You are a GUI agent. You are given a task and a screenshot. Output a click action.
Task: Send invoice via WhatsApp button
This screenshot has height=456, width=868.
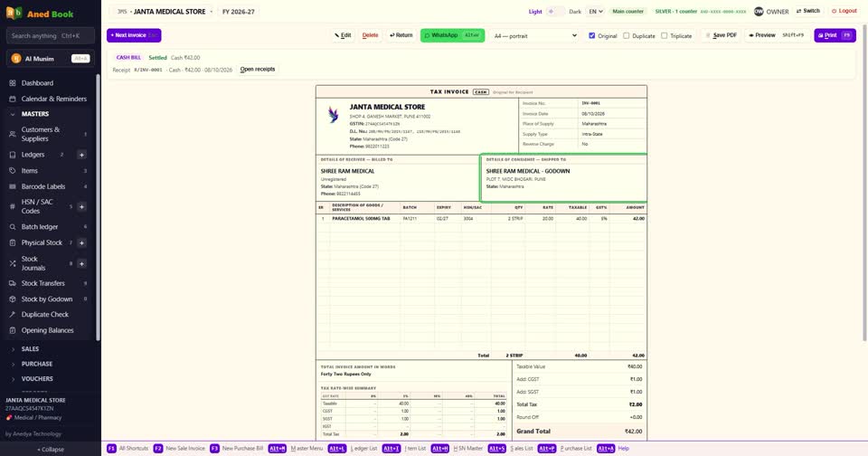pos(452,35)
